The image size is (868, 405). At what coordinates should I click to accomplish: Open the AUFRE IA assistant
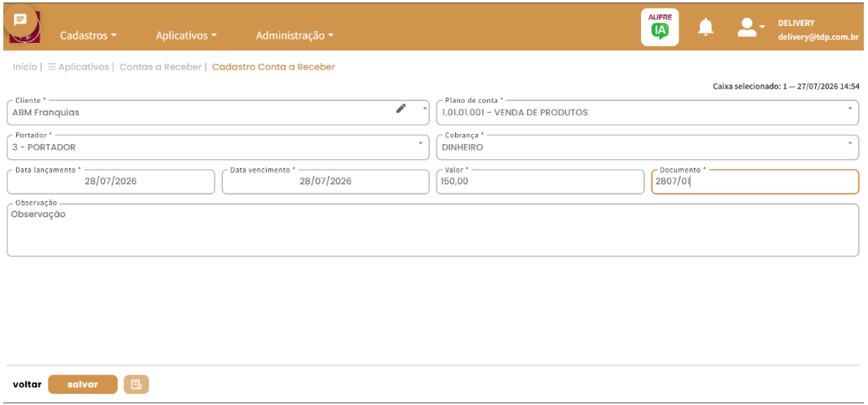659,27
